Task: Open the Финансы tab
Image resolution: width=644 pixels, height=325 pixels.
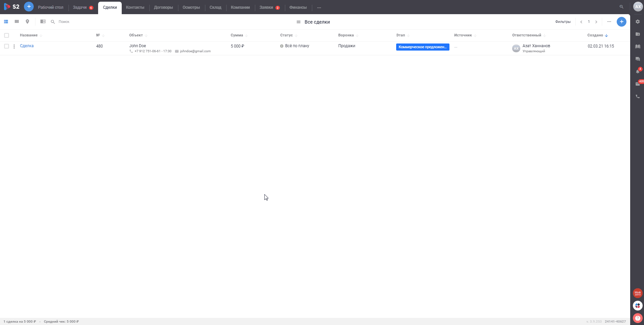Action: 298,7
